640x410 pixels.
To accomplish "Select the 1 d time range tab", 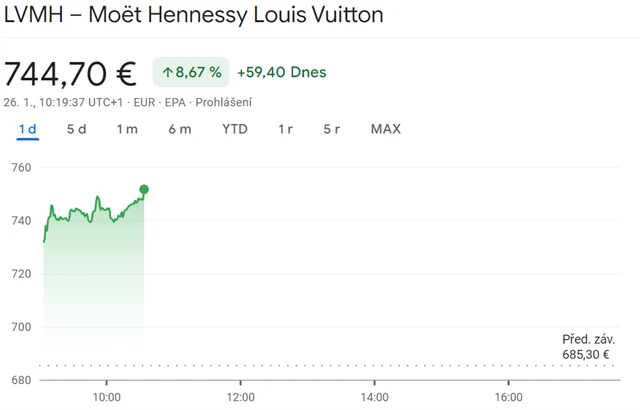I will [x=28, y=129].
